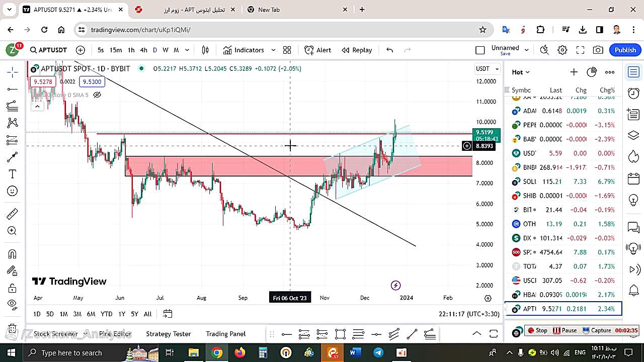Set the date range to 1M
The image size is (644, 362).
tap(63, 314)
